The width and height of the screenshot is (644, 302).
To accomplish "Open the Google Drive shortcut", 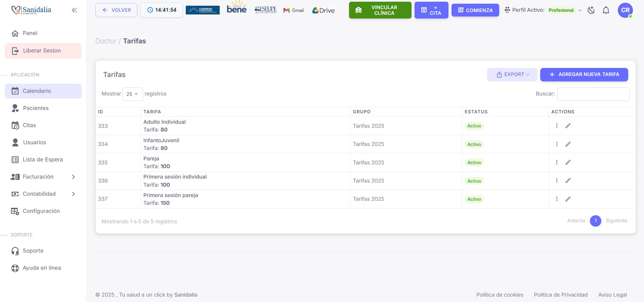I will click(x=323, y=10).
